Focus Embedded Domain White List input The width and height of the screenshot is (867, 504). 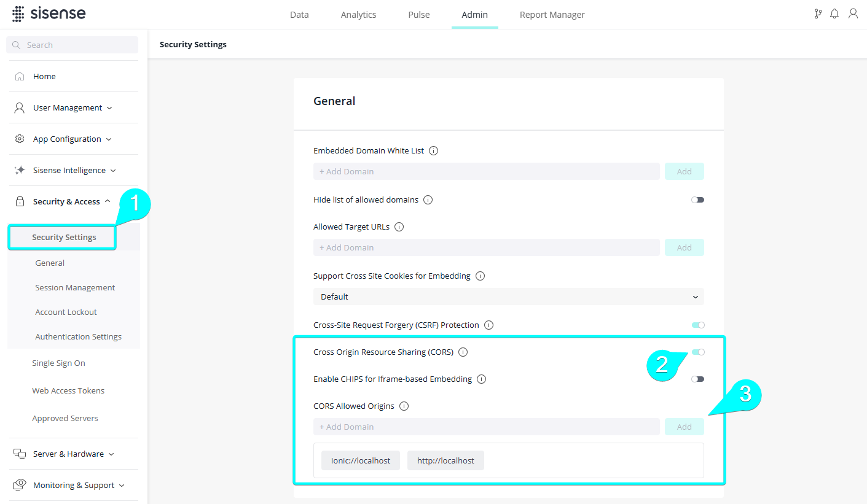point(487,171)
